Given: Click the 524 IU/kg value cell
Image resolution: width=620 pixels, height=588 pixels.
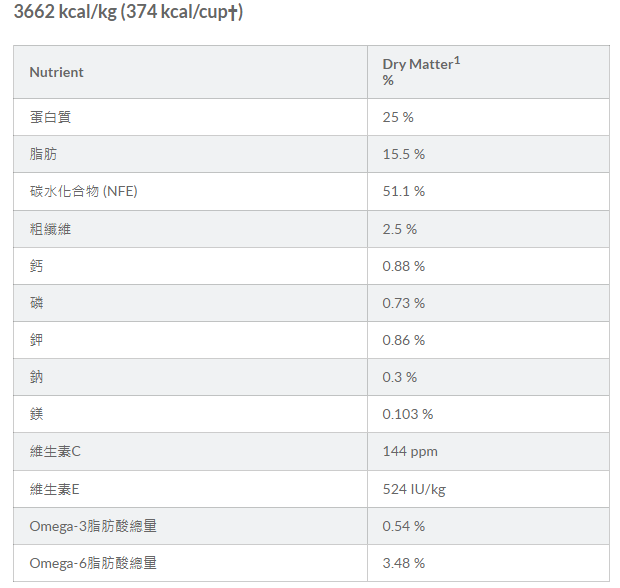Looking at the screenshot, I should click(x=414, y=488).
